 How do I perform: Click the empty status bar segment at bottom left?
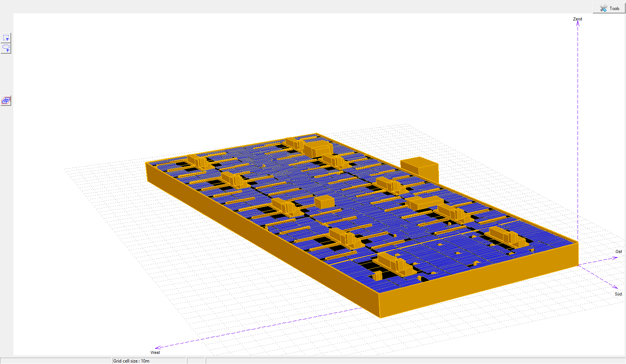(56, 361)
